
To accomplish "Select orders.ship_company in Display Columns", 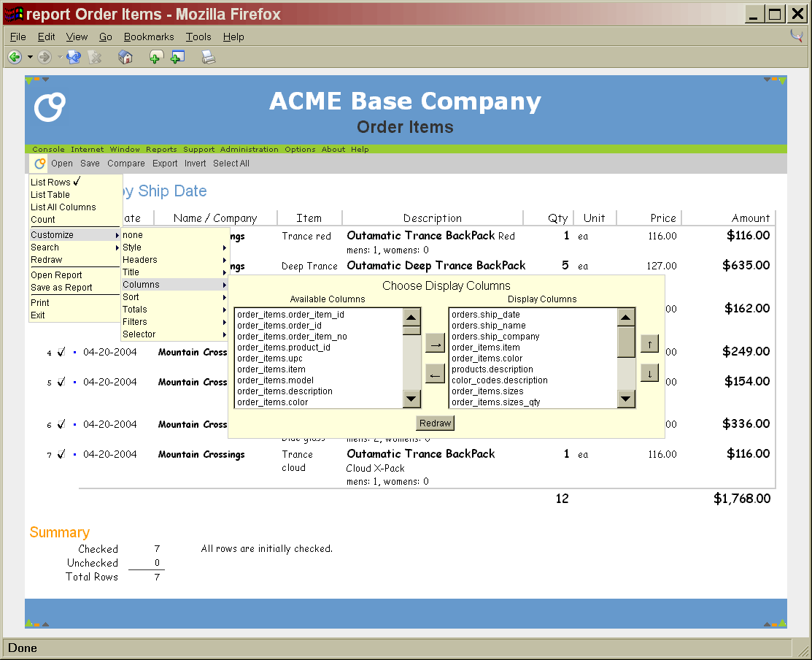I will point(495,337).
